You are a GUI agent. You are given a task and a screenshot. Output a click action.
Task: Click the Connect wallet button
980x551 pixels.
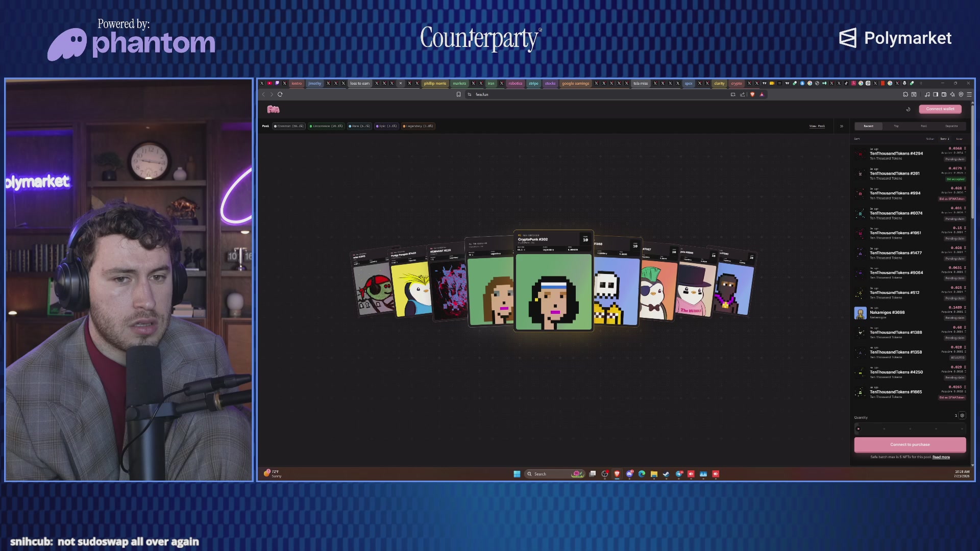click(940, 109)
